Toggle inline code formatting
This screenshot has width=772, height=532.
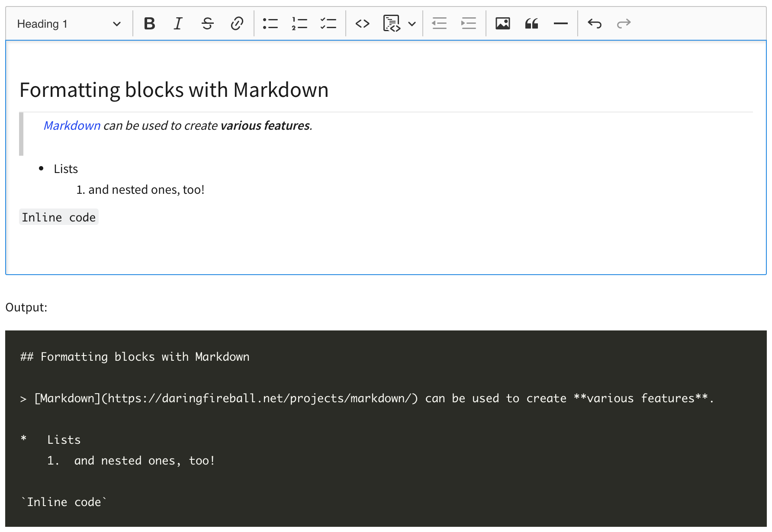pyautogui.click(x=363, y=24)
